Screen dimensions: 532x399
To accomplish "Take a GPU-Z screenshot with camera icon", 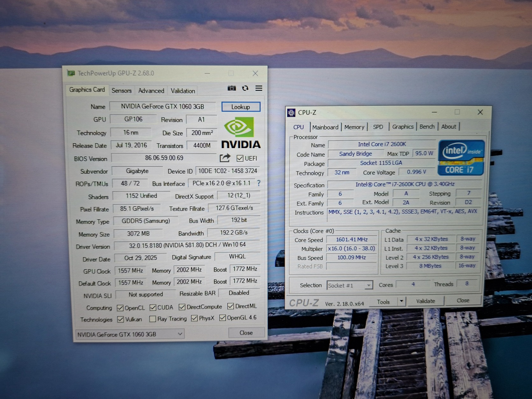I will (232, 88).
